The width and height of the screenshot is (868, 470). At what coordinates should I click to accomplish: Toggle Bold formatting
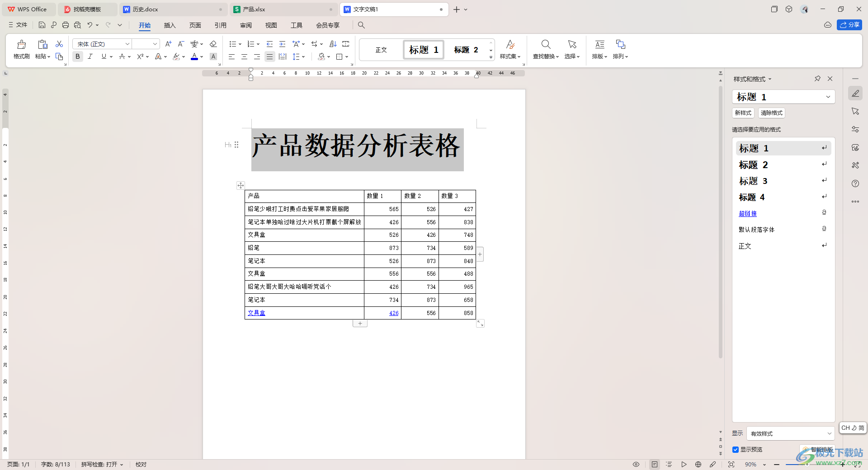(x=78, y=56)
